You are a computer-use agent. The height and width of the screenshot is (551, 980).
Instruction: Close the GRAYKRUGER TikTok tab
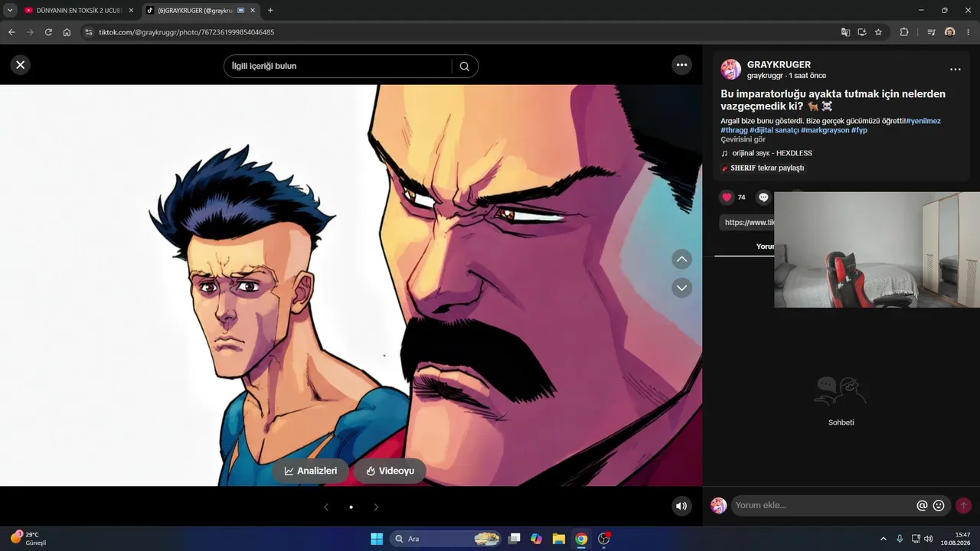253,11
